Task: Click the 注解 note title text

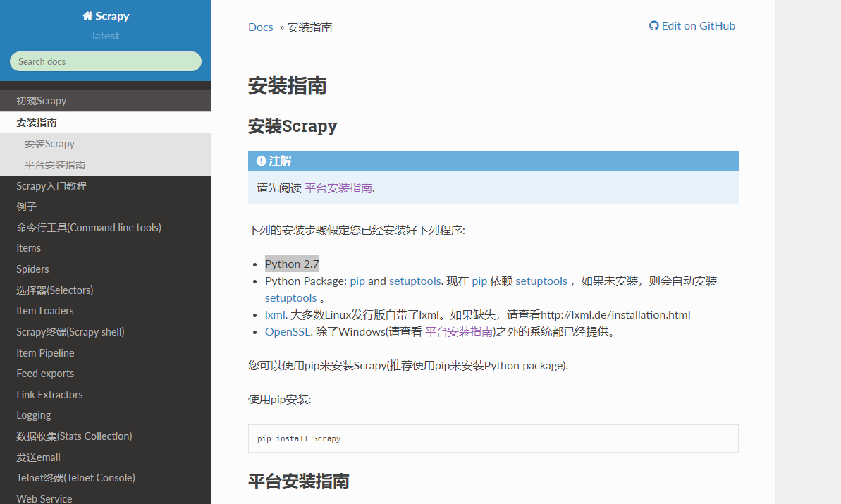Action: click(x=280, y=161)
